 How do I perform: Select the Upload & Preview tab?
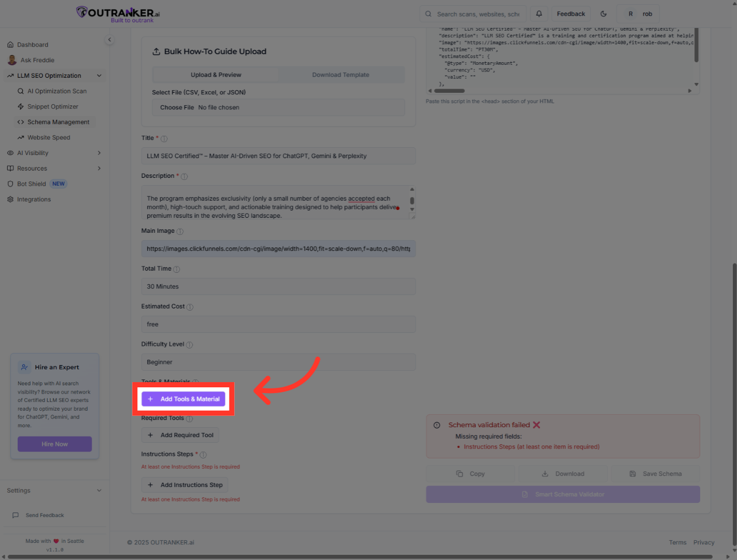[216, 75]
